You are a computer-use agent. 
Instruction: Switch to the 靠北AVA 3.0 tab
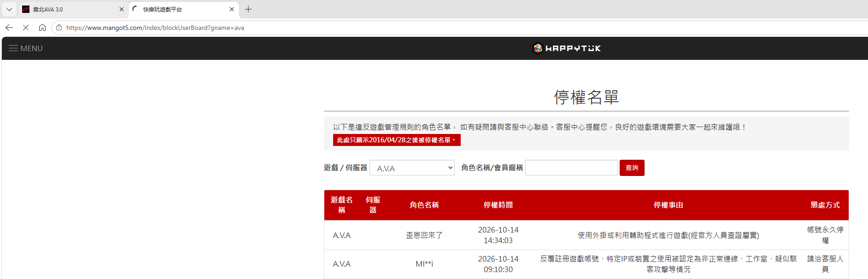(x=73, y=9)
